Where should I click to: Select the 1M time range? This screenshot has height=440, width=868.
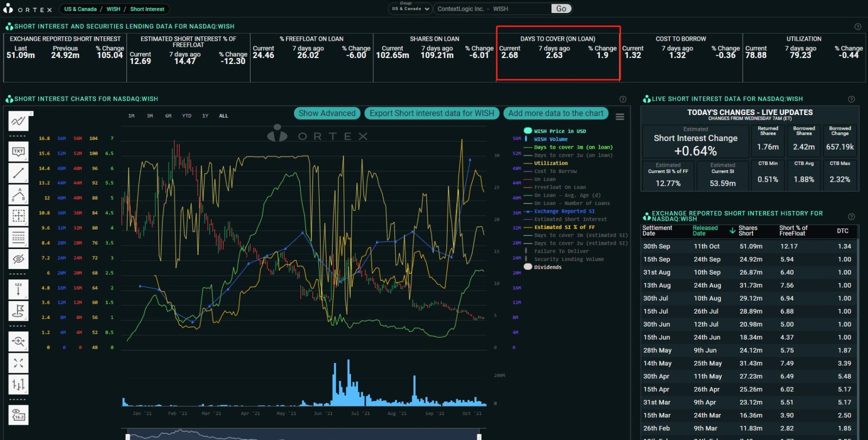point(131,116)
